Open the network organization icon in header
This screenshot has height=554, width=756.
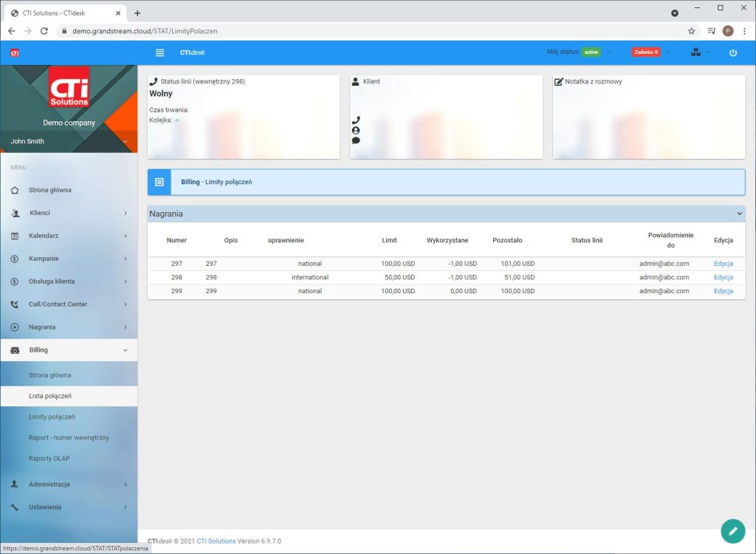pyautogui.click(x=695, y=52)
